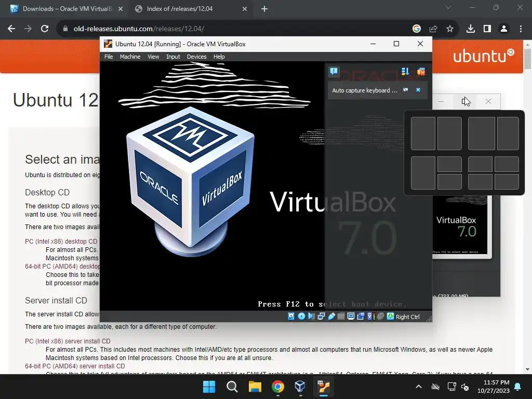This screenshot has height=399, width=532.
Task: Open the Windows notification bell
Action: (518, 387)
